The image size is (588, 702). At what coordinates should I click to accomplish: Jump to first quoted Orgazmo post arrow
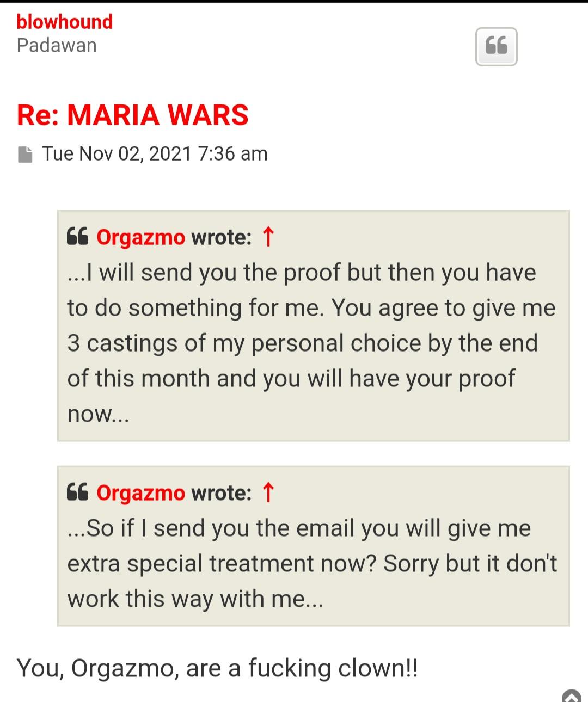[x=268, y=237]
